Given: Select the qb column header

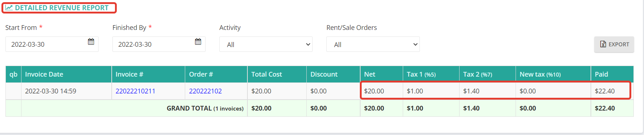Looking at the screenshot, I should pyautogui.click(x=13, y=74).
